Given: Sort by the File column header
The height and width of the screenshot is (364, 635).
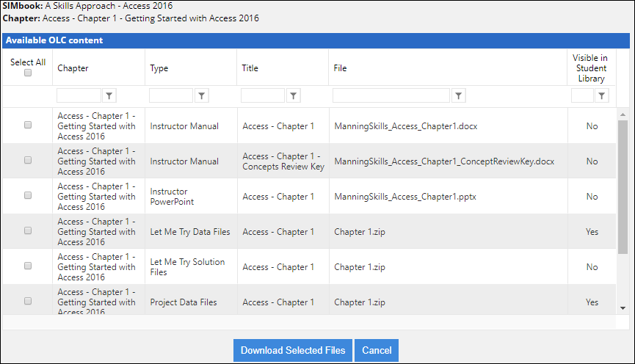Looking at the screenshot, I should (340, 68).
